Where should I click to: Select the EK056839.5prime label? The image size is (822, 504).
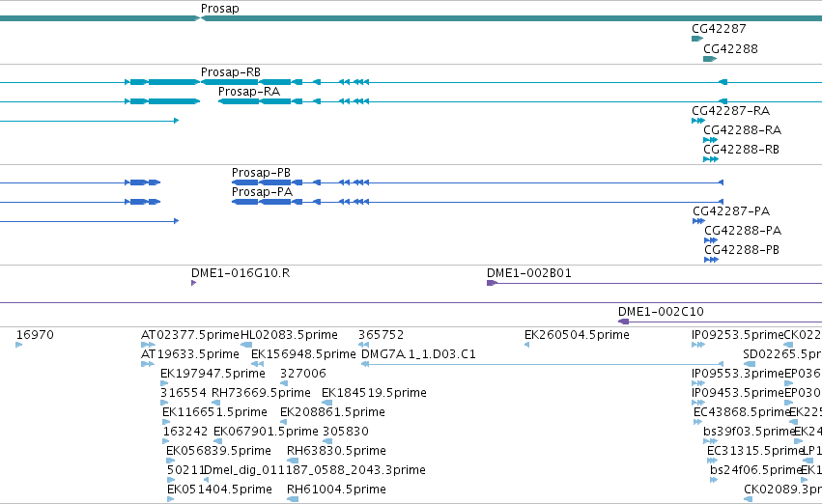pos(218,451)
